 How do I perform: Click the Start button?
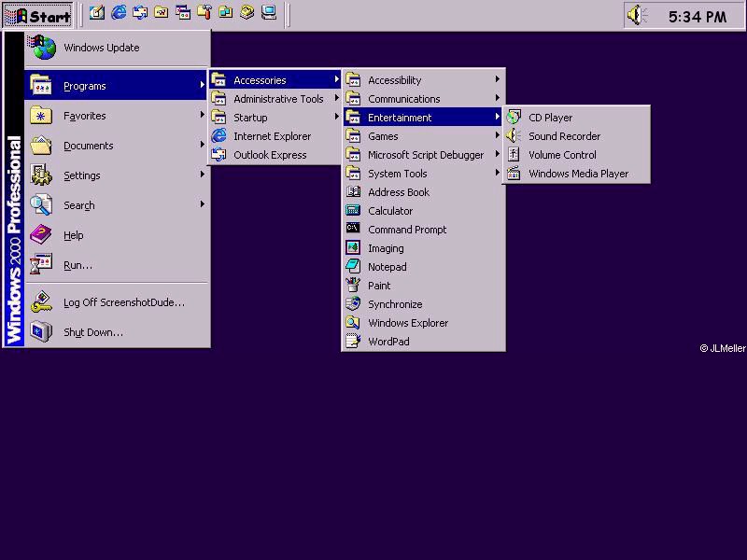[38, 15]
